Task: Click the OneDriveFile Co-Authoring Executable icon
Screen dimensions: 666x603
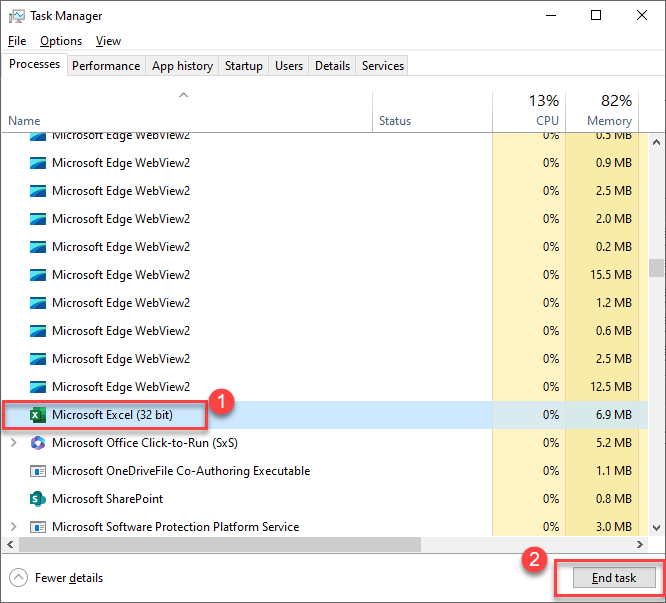Action: 38,471
